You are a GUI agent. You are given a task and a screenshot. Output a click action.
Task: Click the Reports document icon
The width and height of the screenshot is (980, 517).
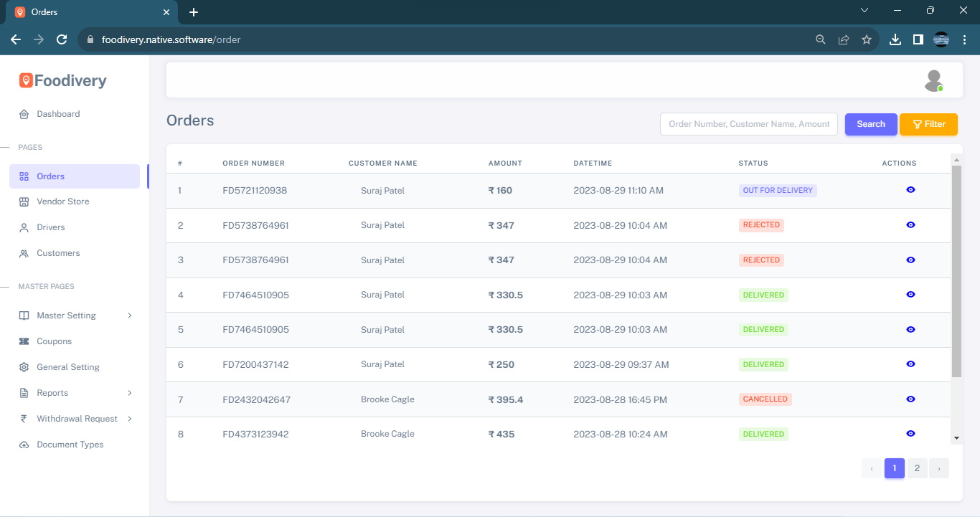[x=24, y=393]
